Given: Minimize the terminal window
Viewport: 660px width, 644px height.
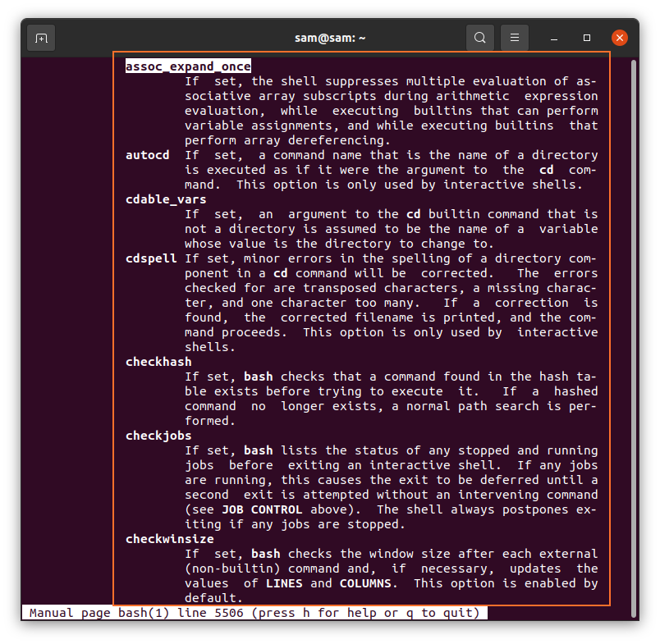Looking at the screenshot, I should [555, 38].
